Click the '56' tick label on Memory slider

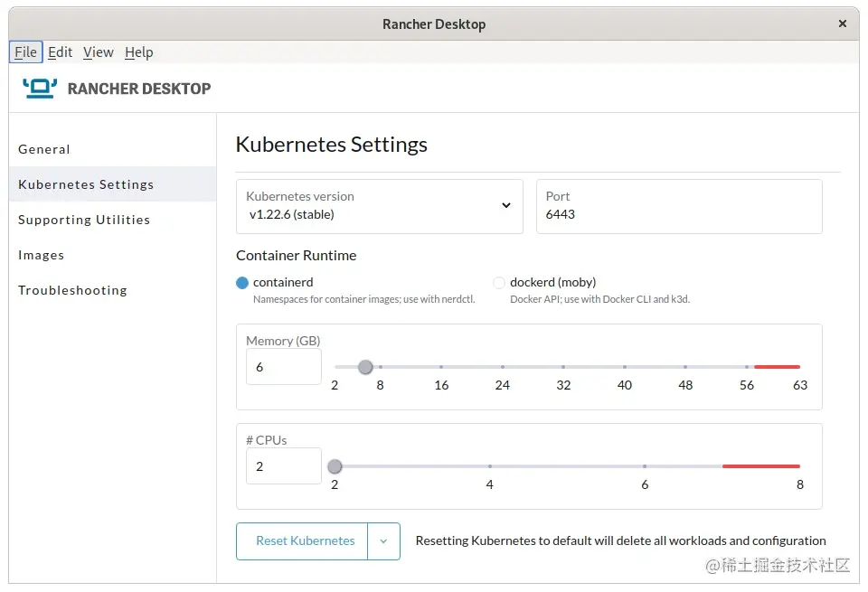746,385
